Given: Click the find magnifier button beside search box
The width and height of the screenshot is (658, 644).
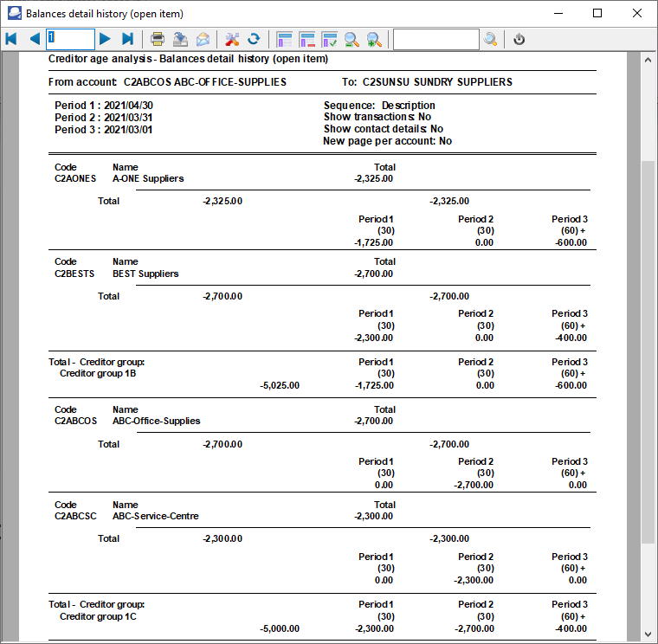Looking at the screenshot, I should (491, 39).
